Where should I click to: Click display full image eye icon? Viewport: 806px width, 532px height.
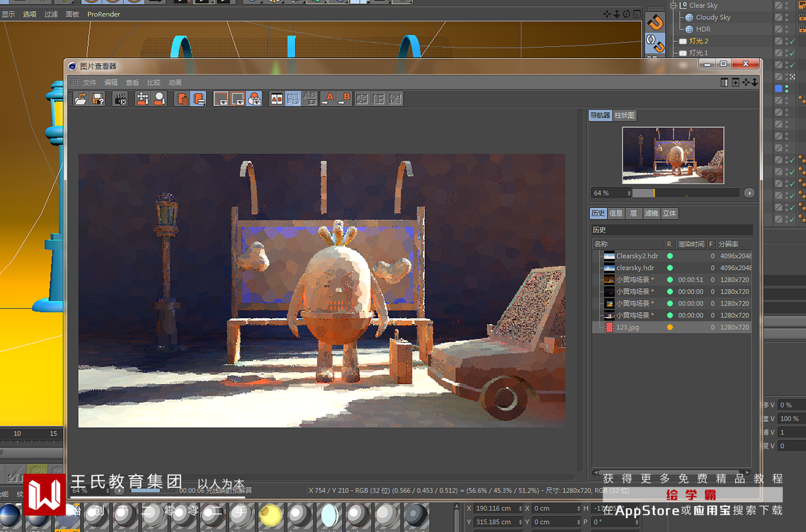click(x=221, y=99)
